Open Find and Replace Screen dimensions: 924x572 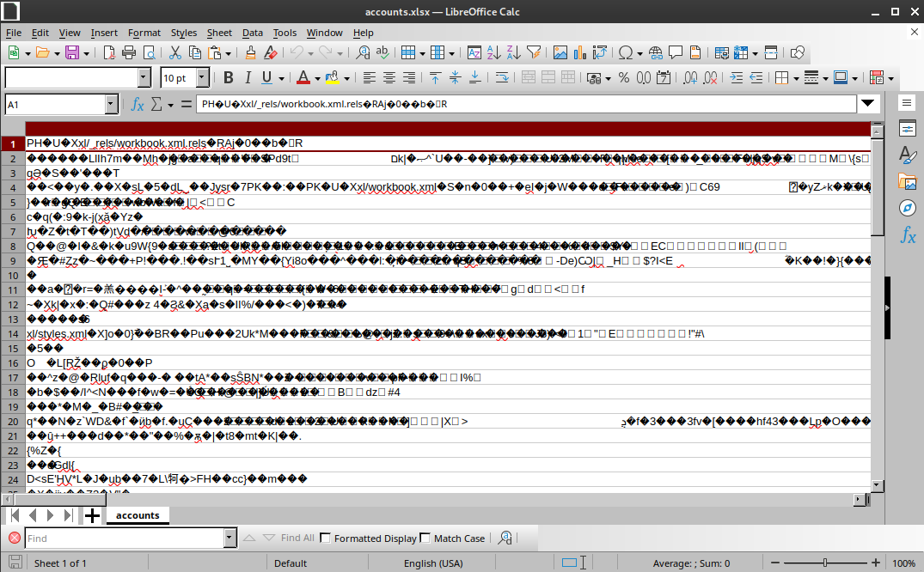click(361, 52)
